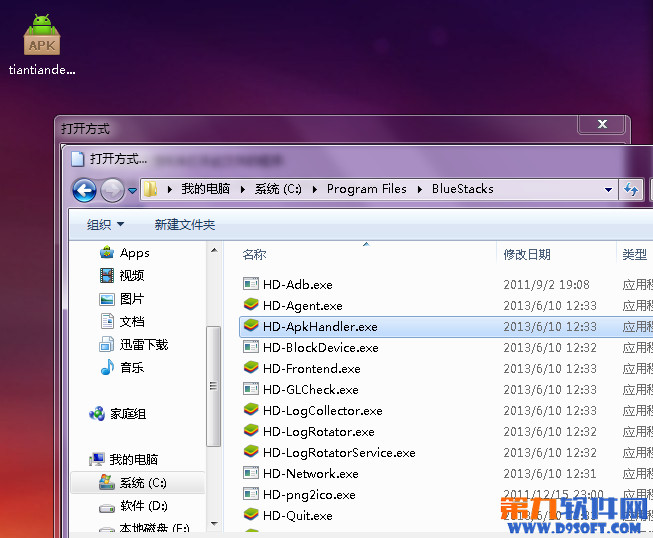Select Apps in the navigation pane
The width and height of the screenshot is (653, 538).
125,253
